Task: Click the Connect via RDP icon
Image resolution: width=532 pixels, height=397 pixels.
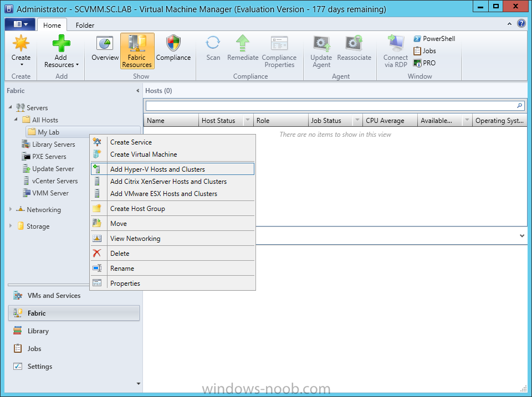Action: point(395,43)
